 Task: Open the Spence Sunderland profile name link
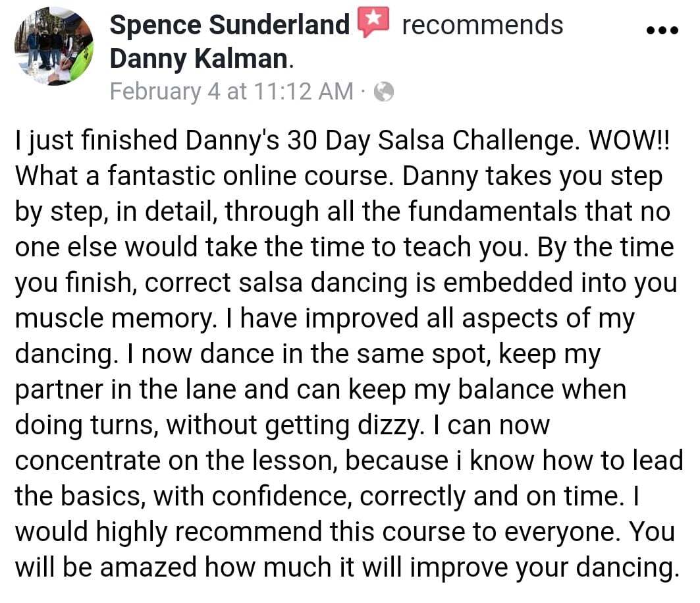[x=229, y=24]
